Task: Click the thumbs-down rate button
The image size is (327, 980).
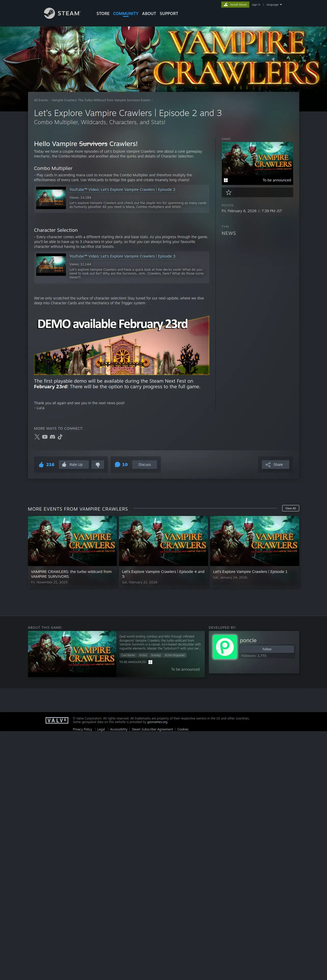Action: [98, 465]
